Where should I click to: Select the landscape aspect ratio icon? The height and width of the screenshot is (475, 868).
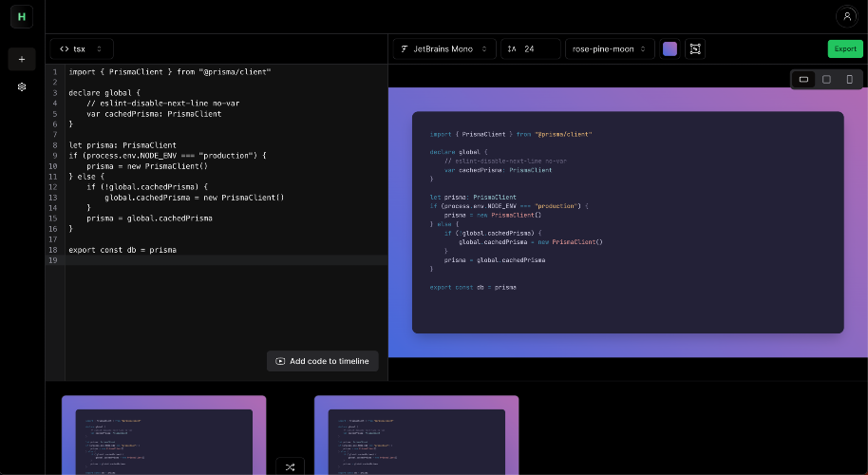pos(803,79)
